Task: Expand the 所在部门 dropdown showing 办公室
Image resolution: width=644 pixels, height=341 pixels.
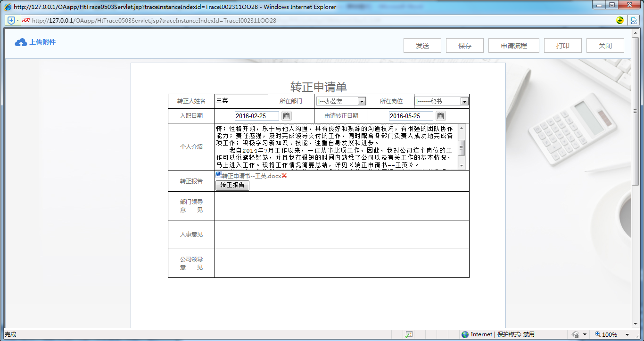Action: click(362, 101)
